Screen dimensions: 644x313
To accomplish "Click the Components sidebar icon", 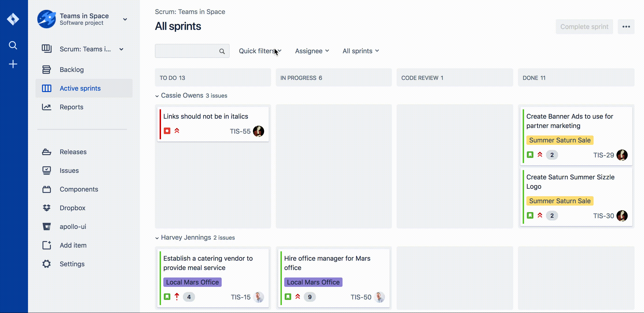I will click(46, 189).
